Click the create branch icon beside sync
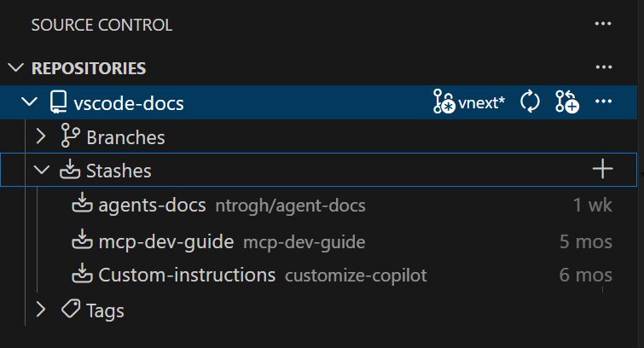This screenshot has width=644, height=348. [x=567, y=103]
